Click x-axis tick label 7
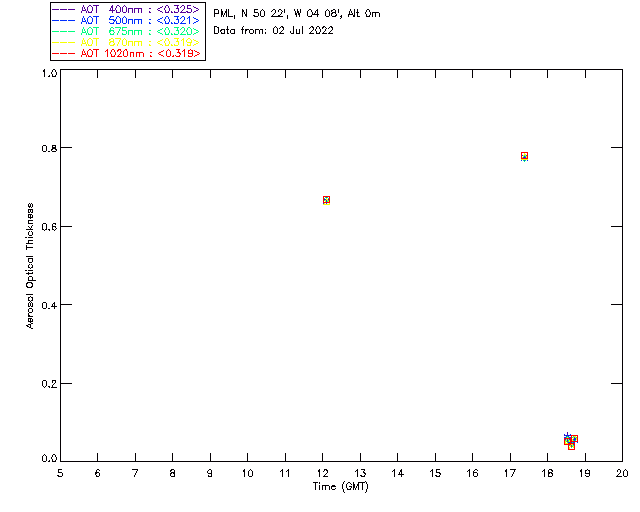This screenshot has width=640, height=512. (135, 473)
